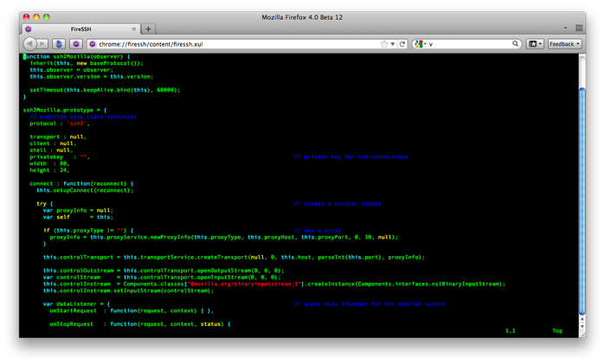Viewport: 605px width, 364px height.
Task: Go forward with the Forward arrow button
Action: tap(42, 44)
